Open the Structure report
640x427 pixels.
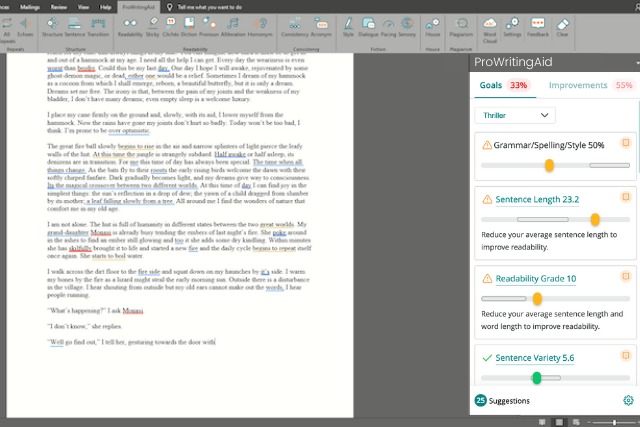tap(52, 28)
